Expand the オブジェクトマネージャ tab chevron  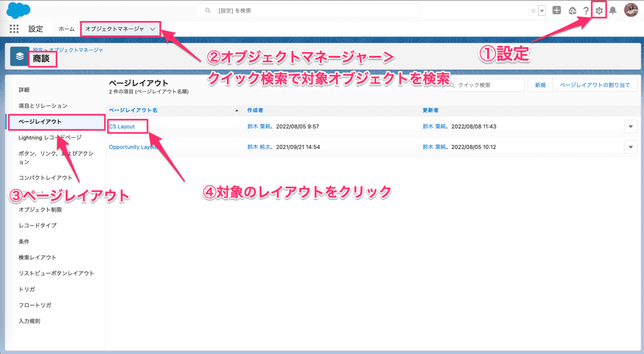[153, 29]
